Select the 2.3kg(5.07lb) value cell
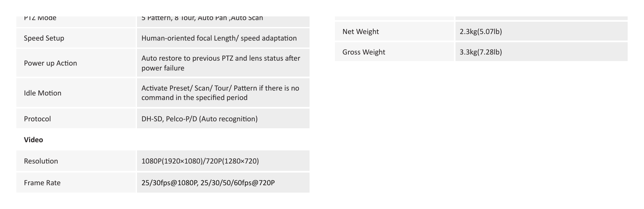 pyautogui.click(x=541, y=32)
